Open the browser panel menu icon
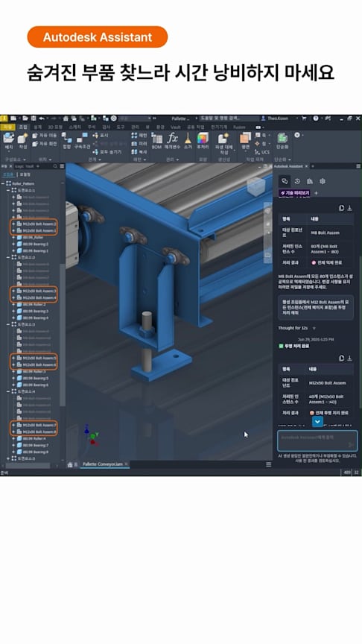The height and width of the screenshot is (644, 362). tap(62, 166)
